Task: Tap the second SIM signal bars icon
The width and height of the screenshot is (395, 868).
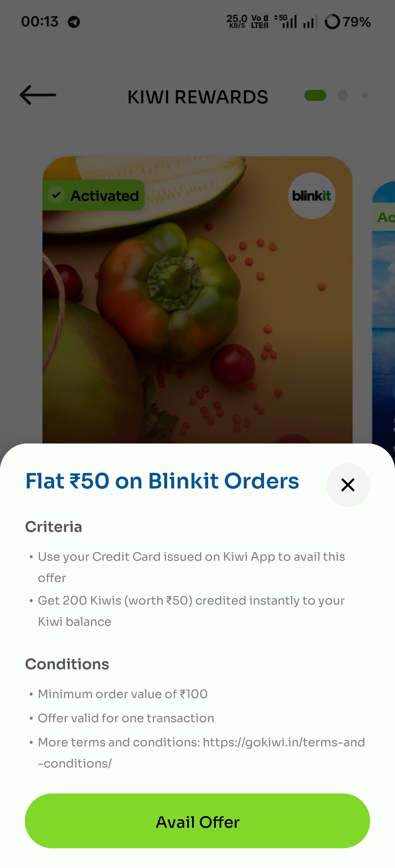Action: 310,22
